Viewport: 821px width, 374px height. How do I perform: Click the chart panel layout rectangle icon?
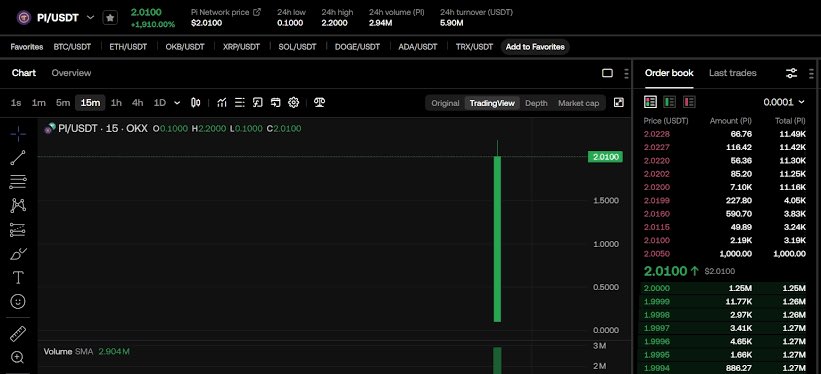coord(607,73)
